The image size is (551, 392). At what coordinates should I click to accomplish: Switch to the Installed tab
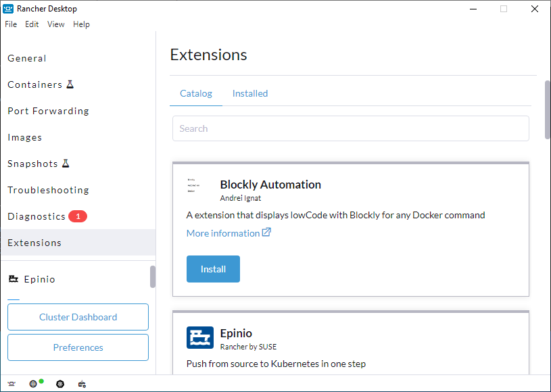[250, 93]
